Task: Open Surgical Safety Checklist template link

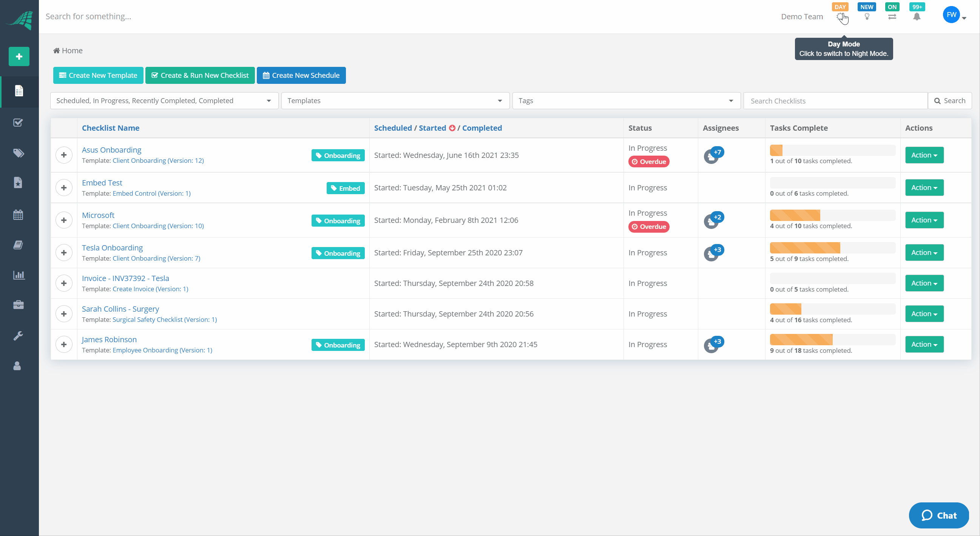Action: coord(164,320)
